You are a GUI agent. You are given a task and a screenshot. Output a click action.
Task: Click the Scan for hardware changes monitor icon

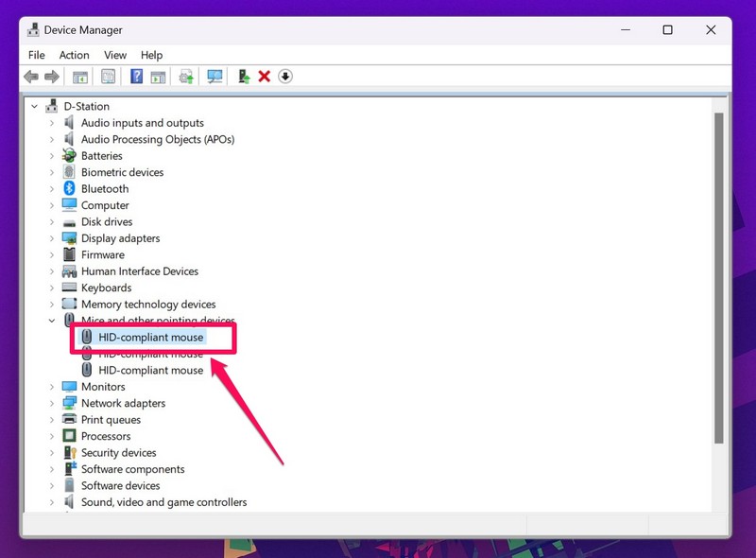point(215,77)
